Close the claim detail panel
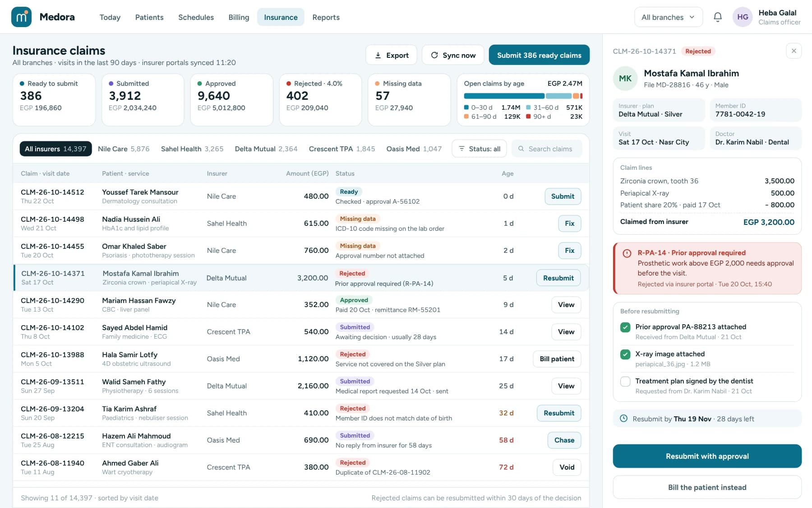 [x=794, y=51]
